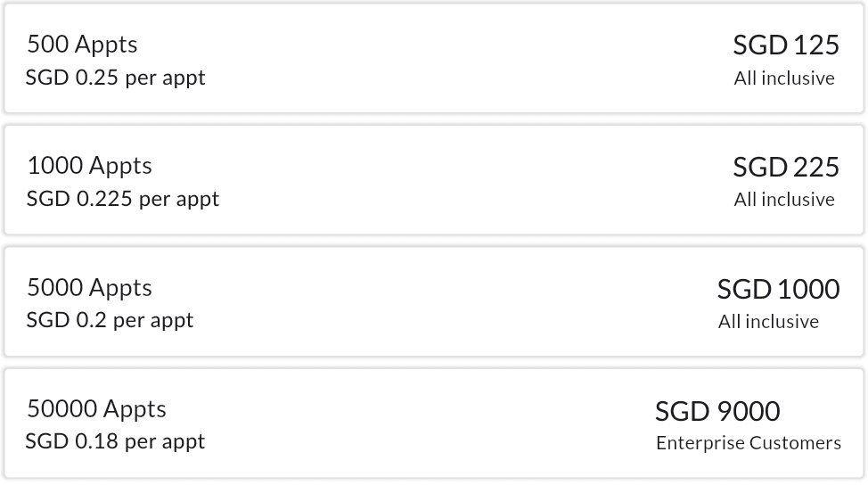Click the "50000 Appts" heading
The width and height of the screenshot is (868, 485).
pyautogui.click(x=96, y=409)
